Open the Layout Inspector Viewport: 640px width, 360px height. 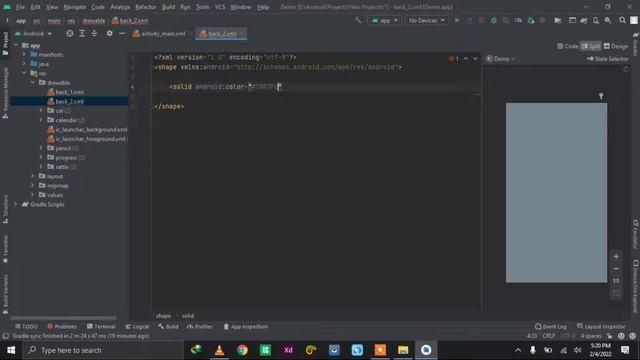click(x=601, y=327)
